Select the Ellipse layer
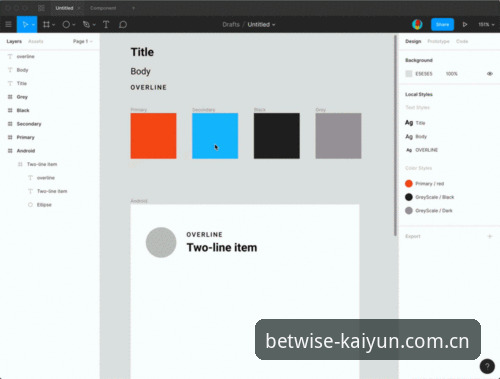 pyautogui.click(x=44, y=205)
